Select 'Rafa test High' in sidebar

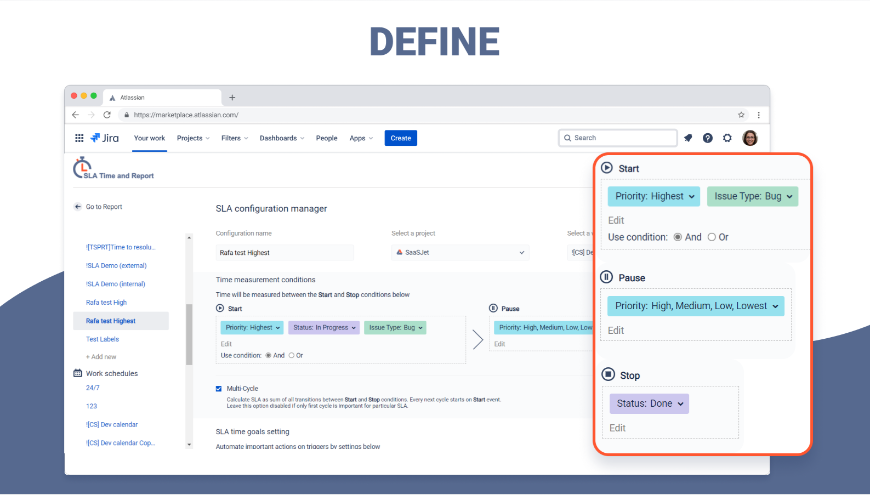tap(106, 302)
